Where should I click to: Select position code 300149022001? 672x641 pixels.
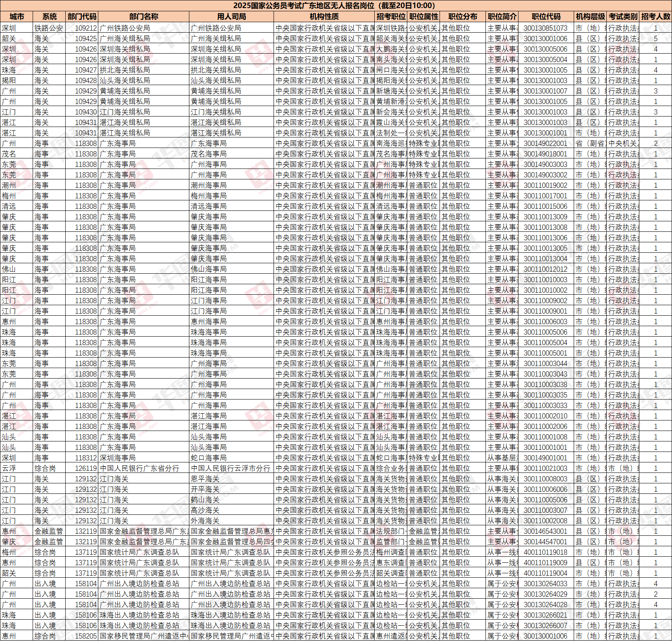click(x=545, y=144)
